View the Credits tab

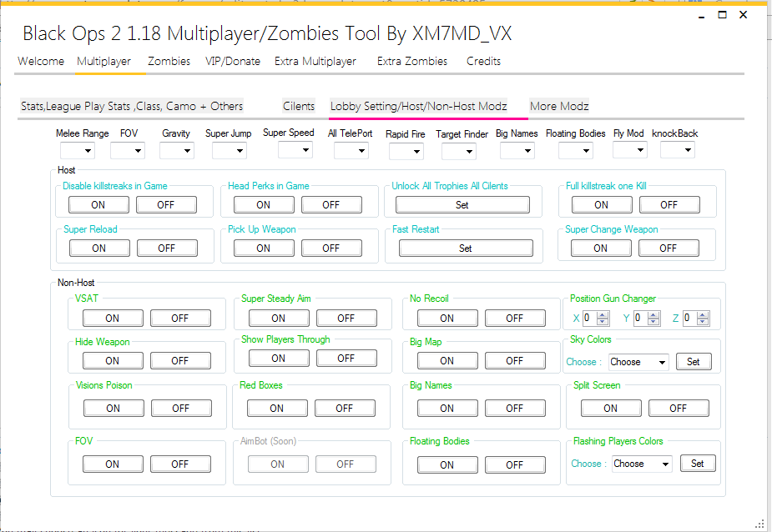pos(483,62)
